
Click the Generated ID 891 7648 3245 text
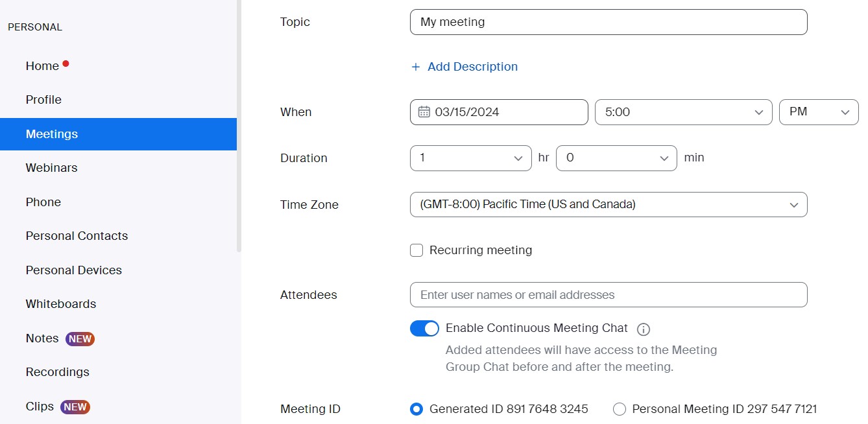pyautogui.click(x=509, y=409)
